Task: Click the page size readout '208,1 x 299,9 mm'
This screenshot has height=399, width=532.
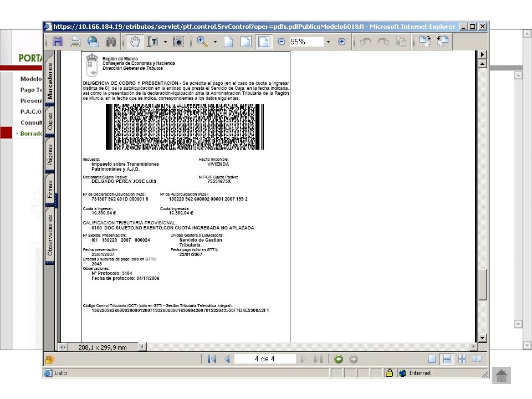Action: click(x=102, y=347)
